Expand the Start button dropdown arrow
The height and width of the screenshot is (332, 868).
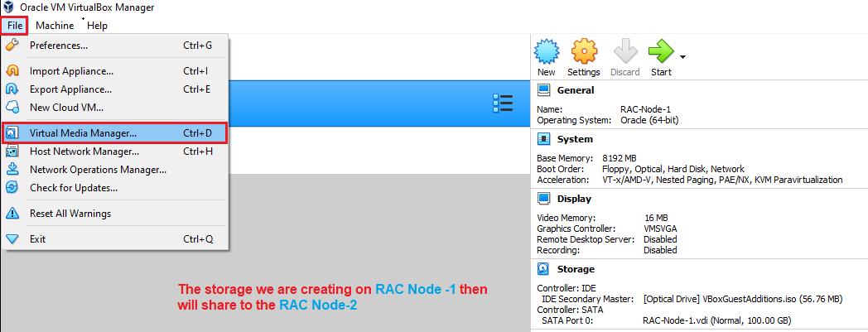tap(682, 57)
